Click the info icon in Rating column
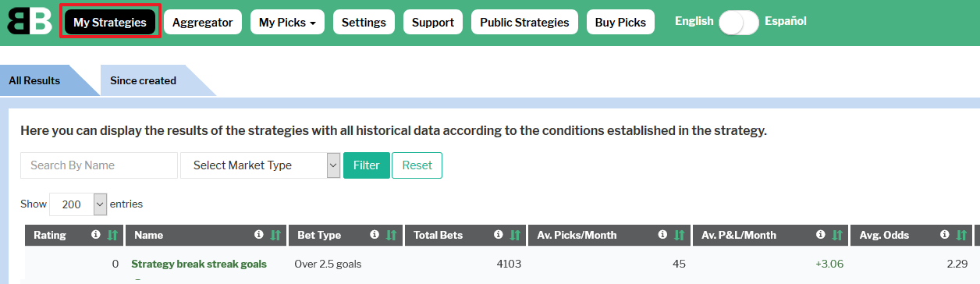This screenshot has height=284, width=980. 95,235
